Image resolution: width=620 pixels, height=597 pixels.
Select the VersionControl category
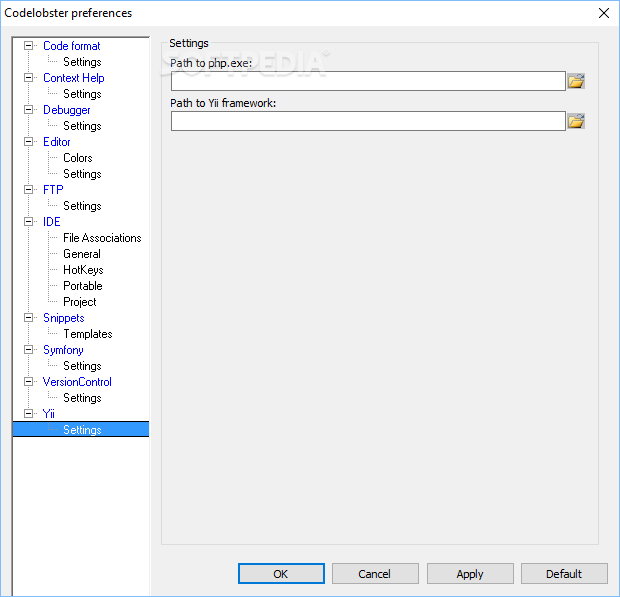pyautogui.click(x=77, y=382)
